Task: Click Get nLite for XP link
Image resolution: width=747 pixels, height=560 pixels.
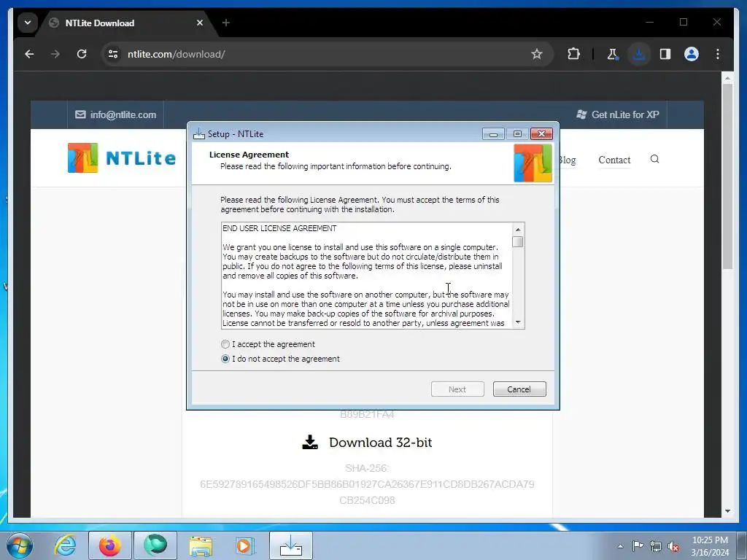Action: (x=617, y=114)
